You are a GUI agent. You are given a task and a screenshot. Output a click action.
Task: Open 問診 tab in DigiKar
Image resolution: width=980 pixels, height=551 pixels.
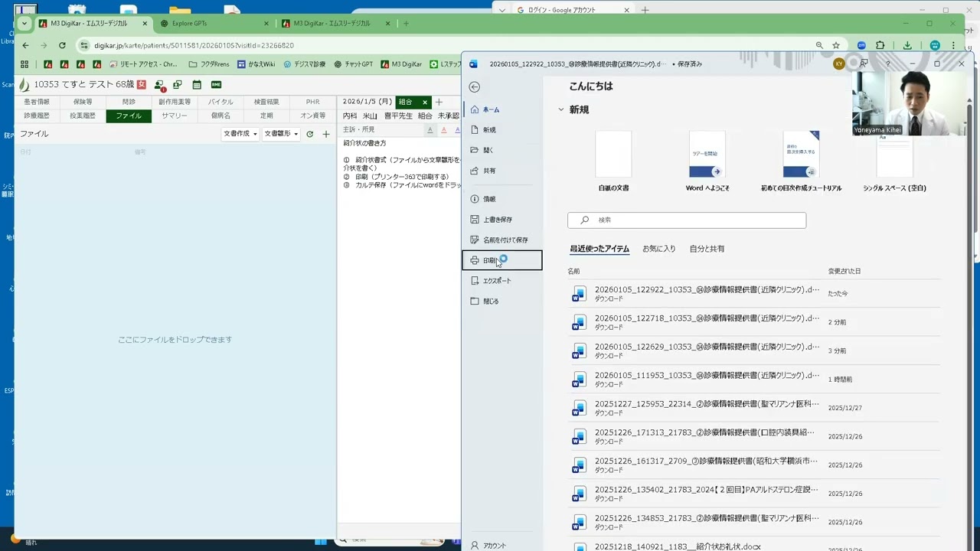pyautogui.click(x=129, y=102)
